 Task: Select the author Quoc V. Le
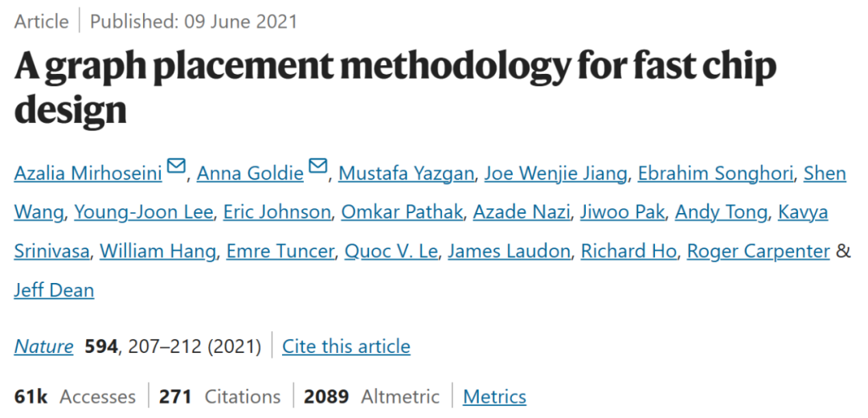click(x=391, y=252)
